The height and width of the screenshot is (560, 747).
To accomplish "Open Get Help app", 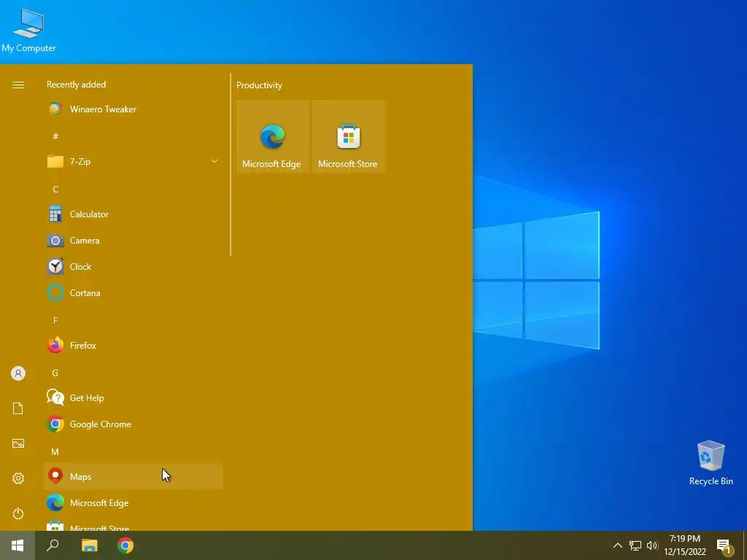I will pyautogui.click(x=133, y=397).
